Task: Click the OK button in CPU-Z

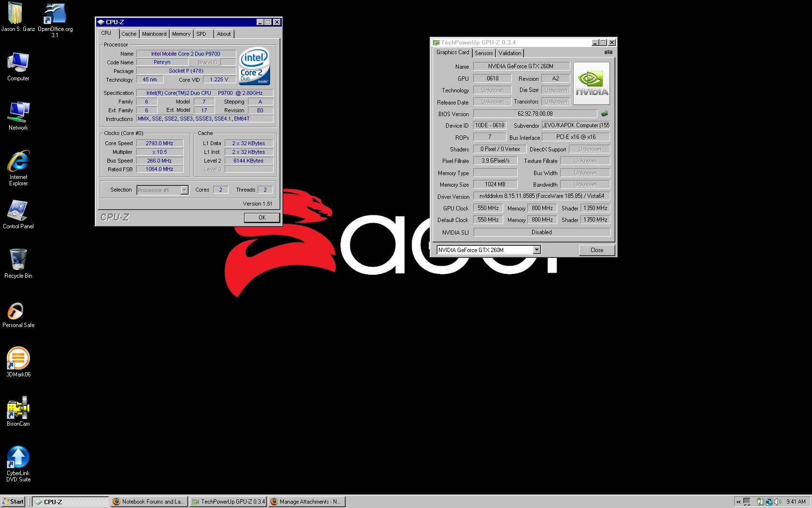Action: 262,218
